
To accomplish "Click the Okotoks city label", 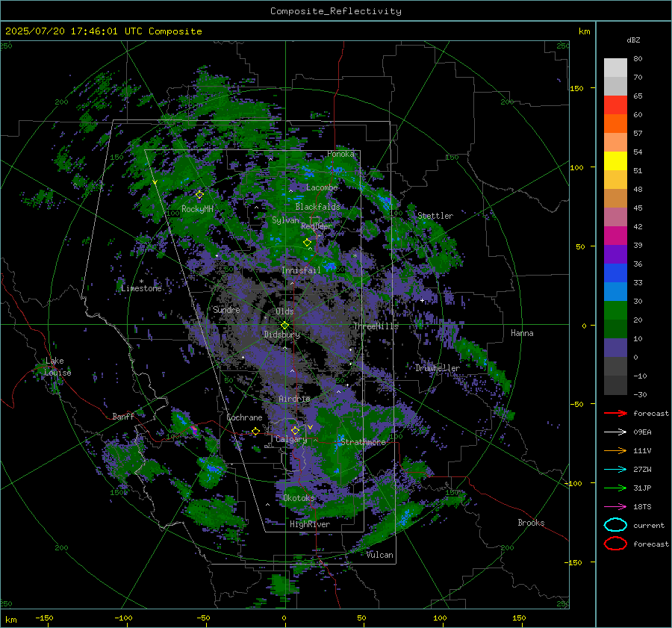I will point(299,498).
